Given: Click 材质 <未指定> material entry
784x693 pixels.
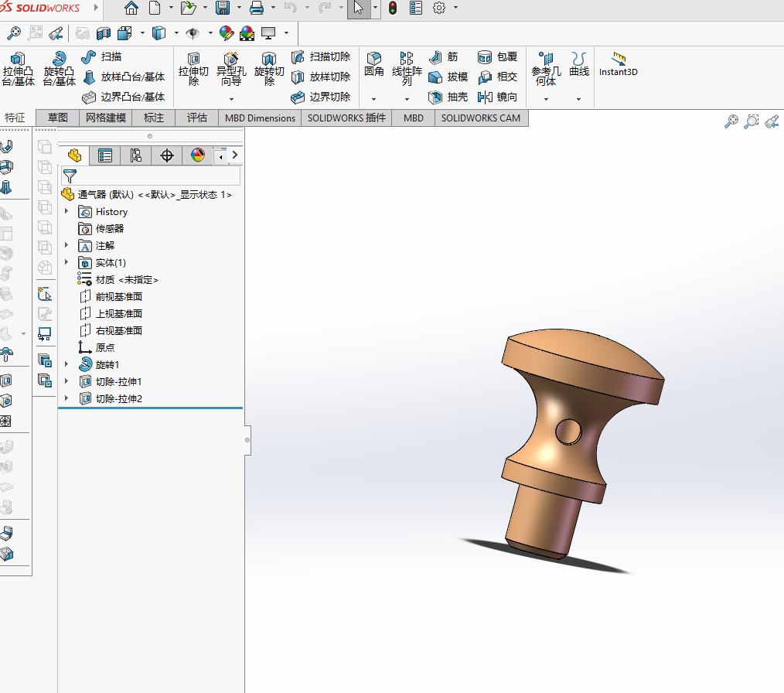Looking at the screenshot, I should 127,279.
